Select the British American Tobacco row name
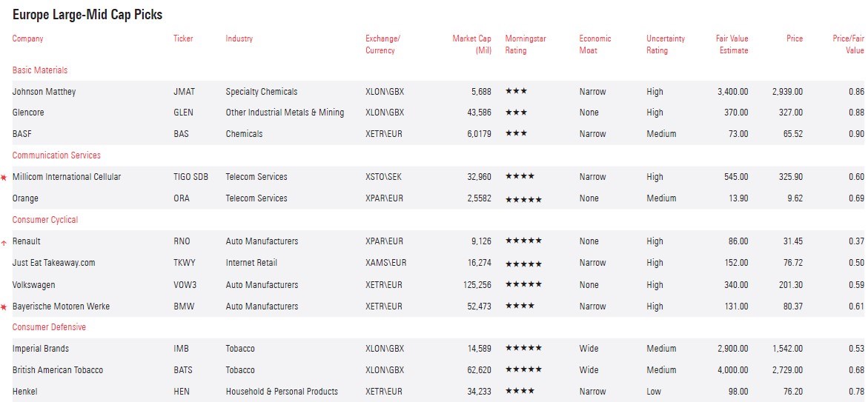Screen dimensions: 868x402 (58, 370)
